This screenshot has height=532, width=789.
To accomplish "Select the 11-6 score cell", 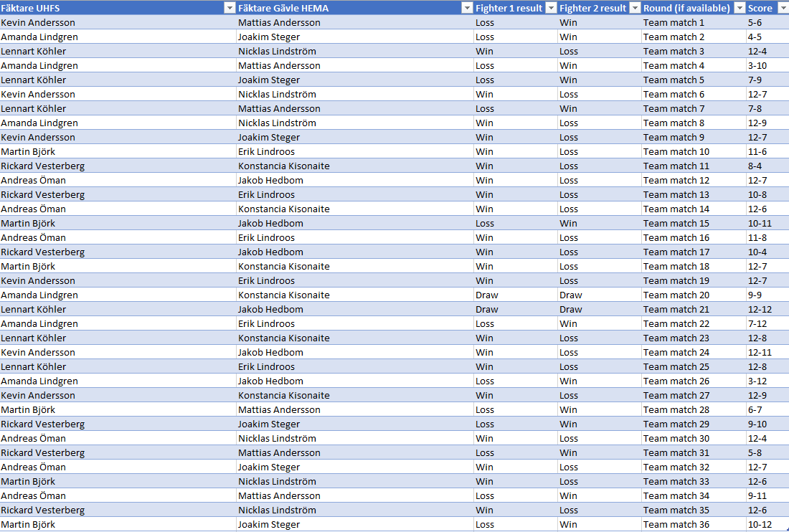I will [x=768, y=151].
